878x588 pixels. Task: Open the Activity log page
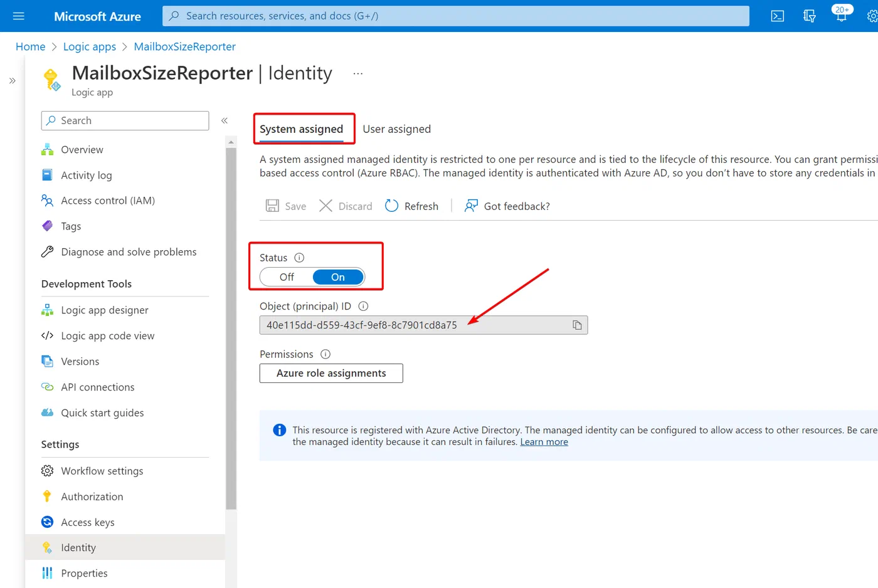(125, 176)
